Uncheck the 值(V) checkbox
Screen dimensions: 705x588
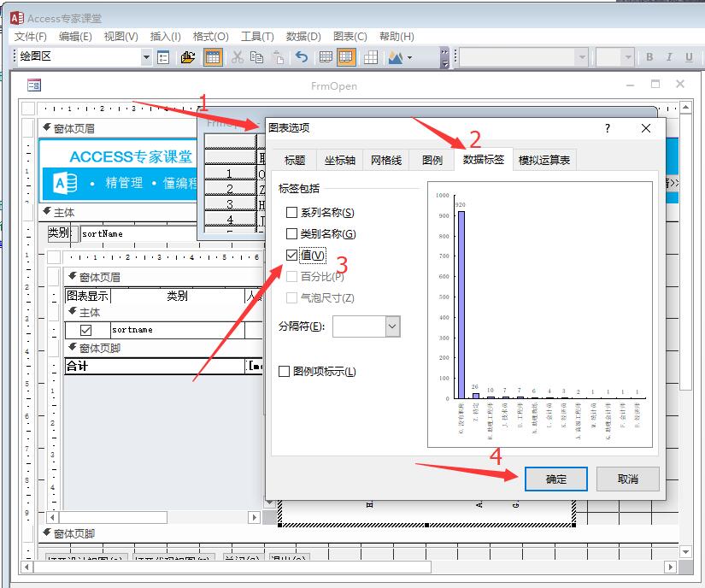click(291, 255)
